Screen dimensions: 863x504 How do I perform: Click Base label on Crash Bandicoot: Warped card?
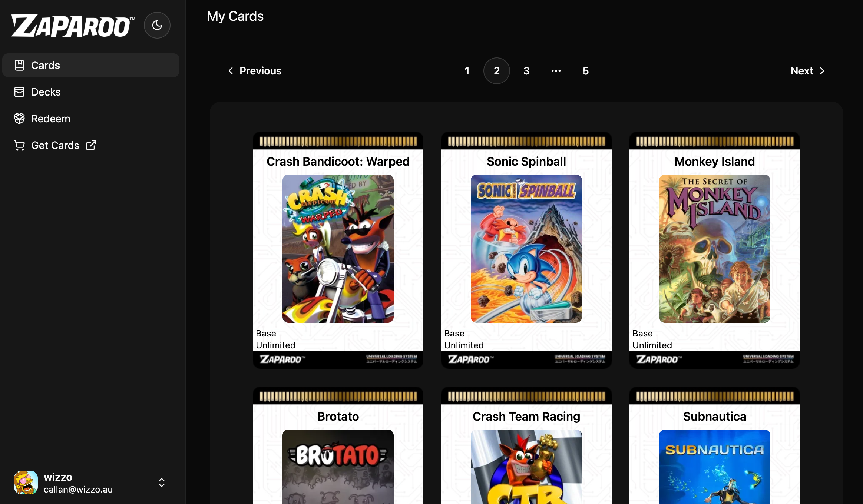[x=266, y=334]
